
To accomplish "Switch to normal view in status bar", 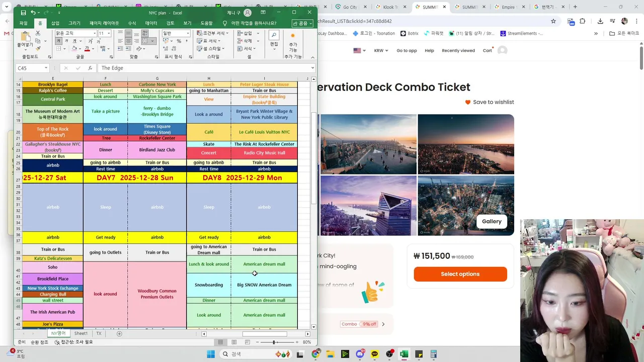I will tap(220, 342).
